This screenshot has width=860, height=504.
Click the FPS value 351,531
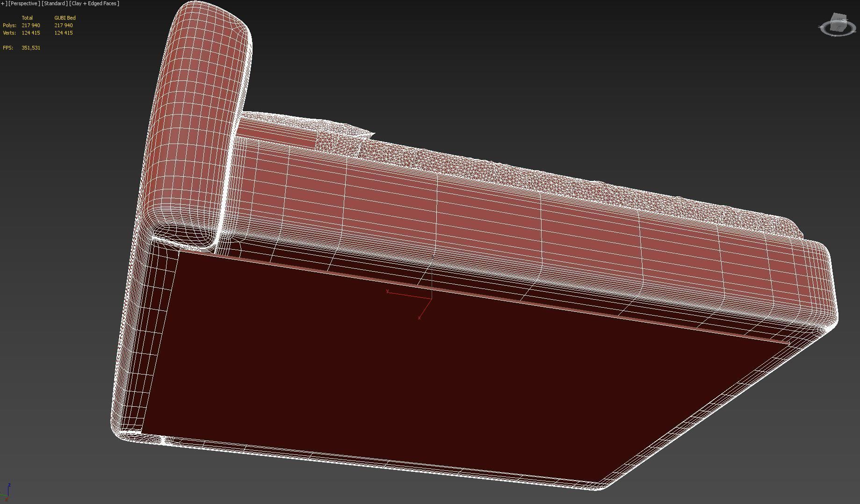click(x=31, y=48)
